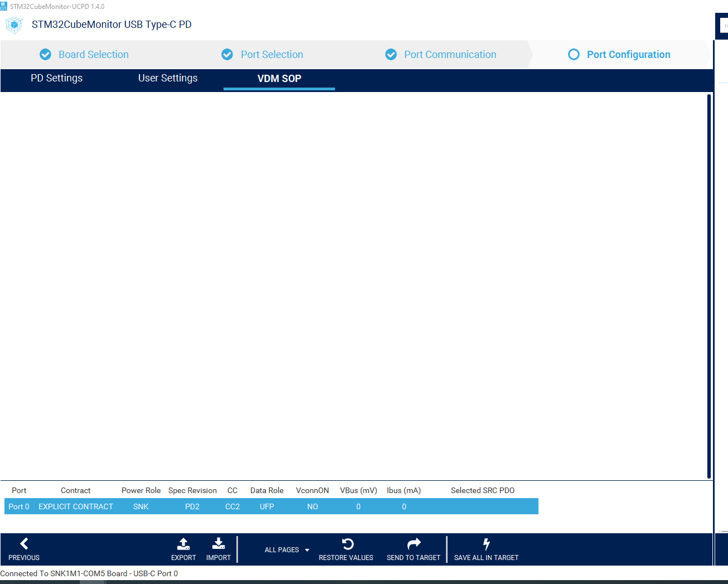728x584 pixels.
Task: Click the Port Selection checkmark icon
Action: pyautogui.click(x=227, y=54)
